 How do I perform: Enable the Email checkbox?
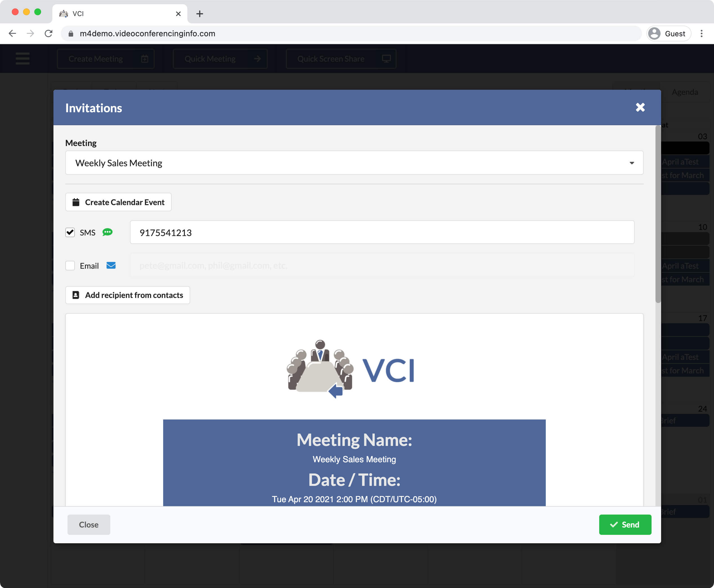[70, 266]
